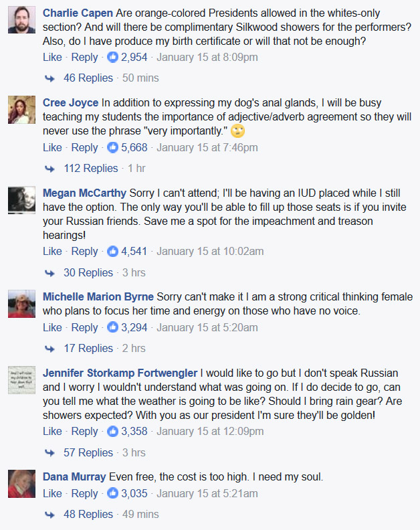Click the thumbs-up reaction icon beside 5,668
Image resolution: width=420 pixels, height=530 pixels.
(x=113, y=148)
